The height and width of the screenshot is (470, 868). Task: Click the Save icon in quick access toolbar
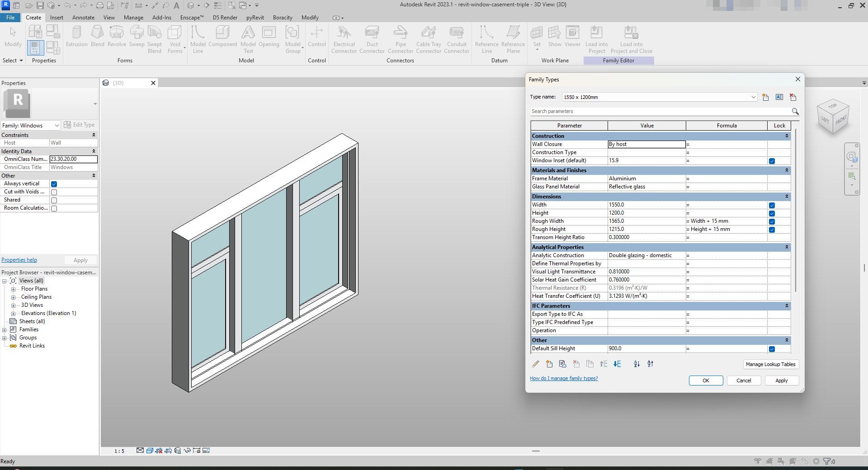(x=40, y=5)
